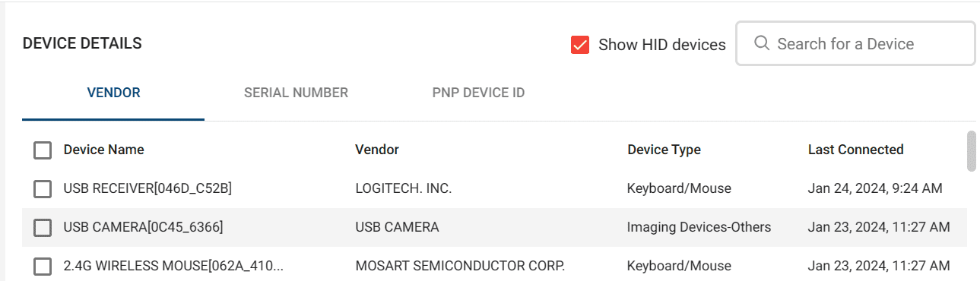Image resolution: width=980 pixels, height=281 pixels.
Task: Click the LOGITECH. INC. vendor cell
Action: tap(404, 188)
